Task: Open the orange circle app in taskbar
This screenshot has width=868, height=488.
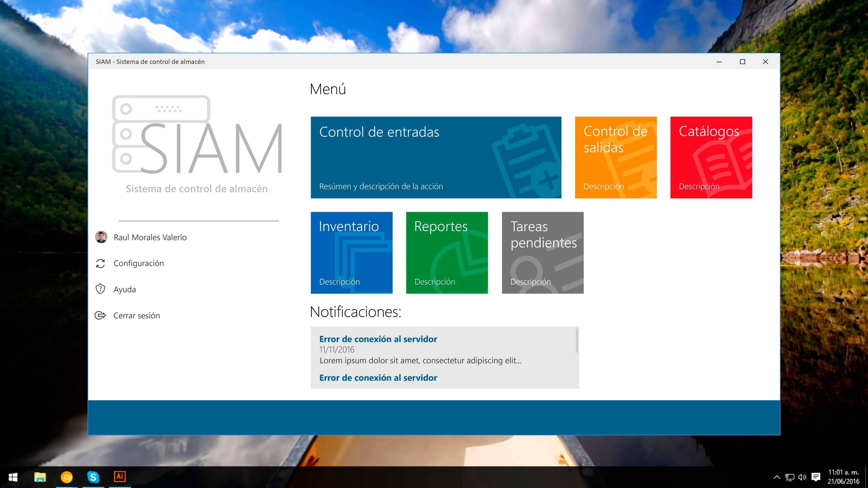Action: (x=66, y=477)
